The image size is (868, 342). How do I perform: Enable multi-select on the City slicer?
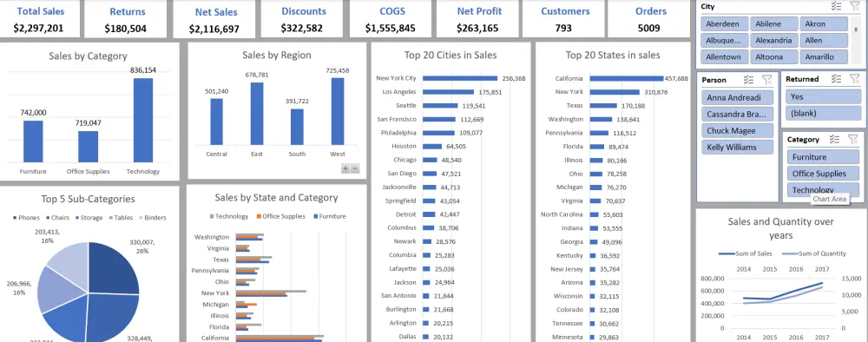pos(837,6)
